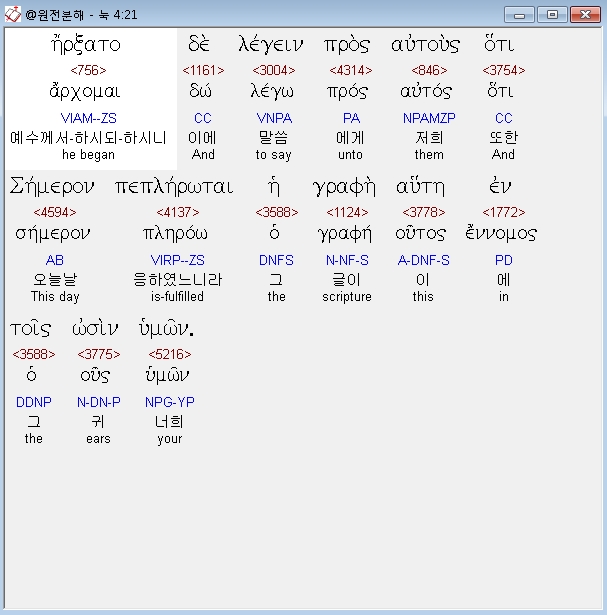607x615 pixels.
Task: Select the Greek word ὑμῶν. ending the verse
Action: [x=166, y=329]
